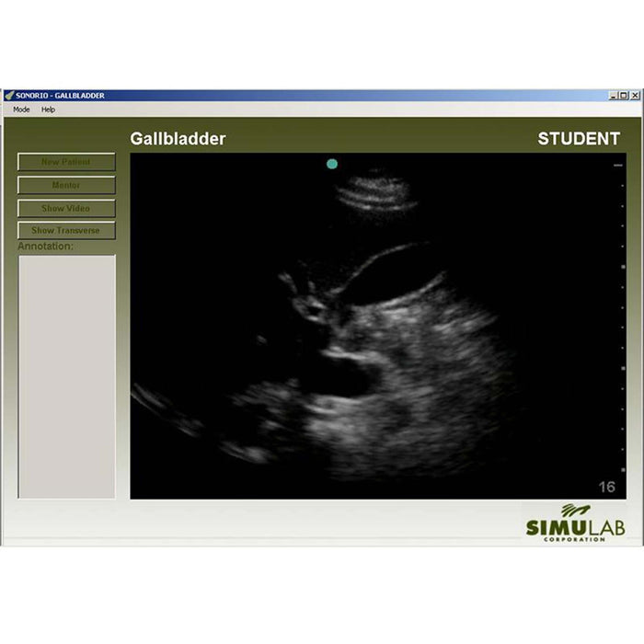Screen dimensions: 644x644
Task: Switch to Mentor mode button
Action: click(x=66, y=185)
